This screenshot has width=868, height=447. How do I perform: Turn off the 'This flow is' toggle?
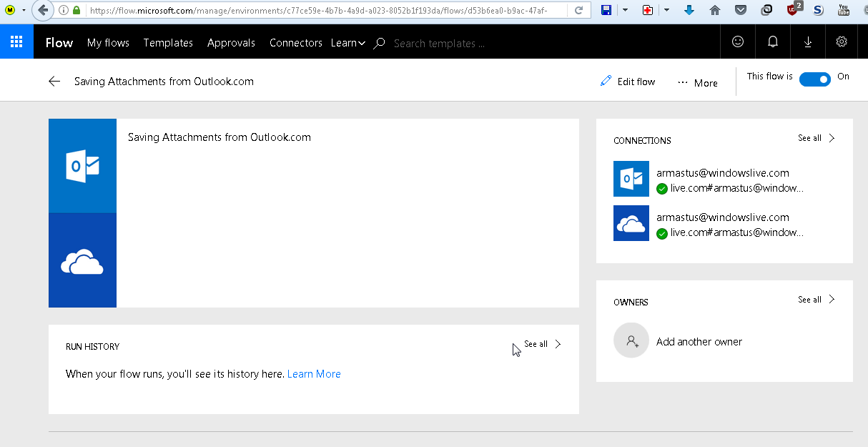pyautogui.click(x=814, y=79)
